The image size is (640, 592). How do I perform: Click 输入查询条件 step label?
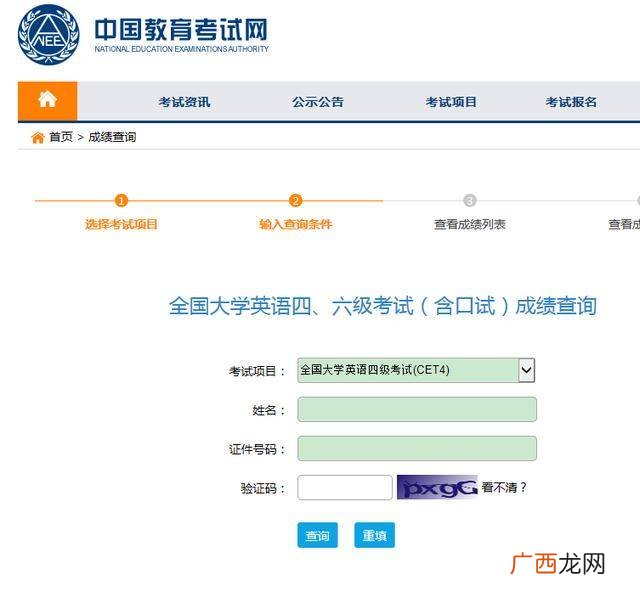click(x=296, y=224)
